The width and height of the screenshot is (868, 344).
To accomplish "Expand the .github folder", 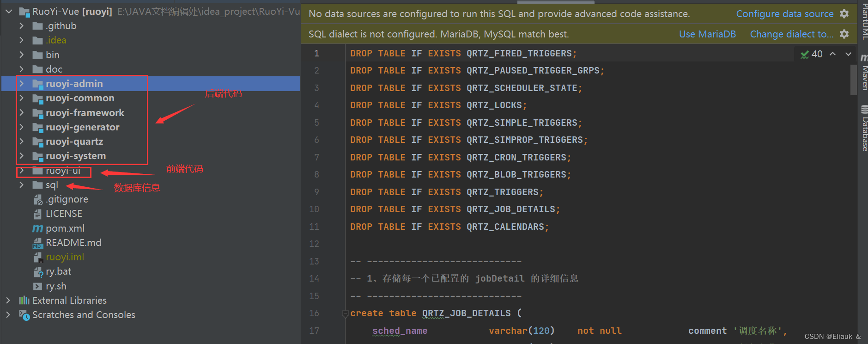I will 21,26.
